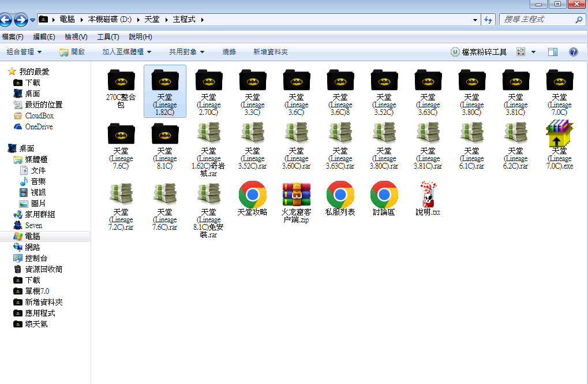Screen dimensions: 588x384
Task: Open the 天堂 (Lineage 3.63C) folder
Action: point(428,92)
